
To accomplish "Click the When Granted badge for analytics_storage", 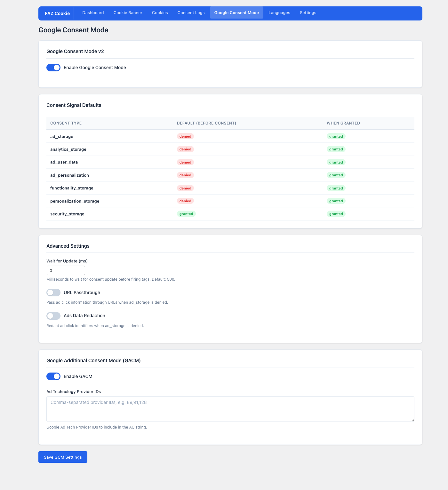I will 336,149.
